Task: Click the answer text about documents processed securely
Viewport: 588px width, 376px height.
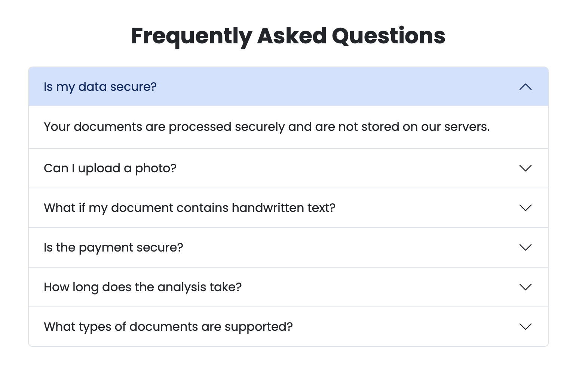Action: click(x=266, y=127)
